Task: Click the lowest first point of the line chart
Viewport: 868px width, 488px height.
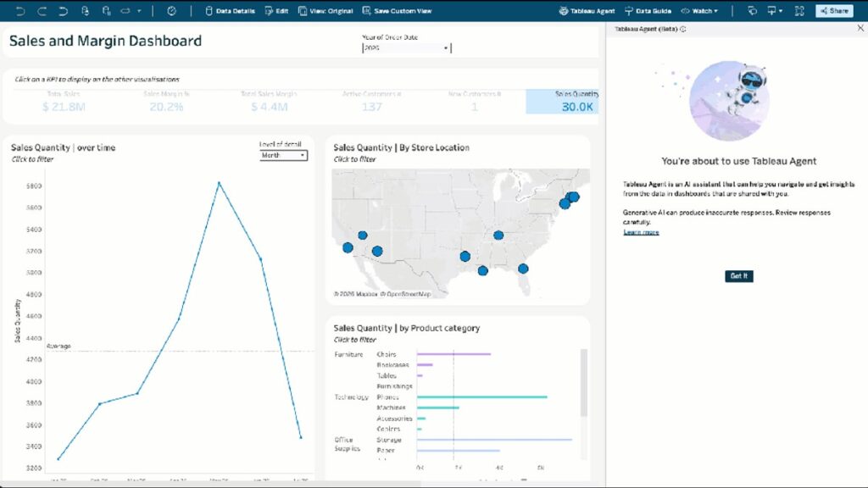Action: point(58,458)
